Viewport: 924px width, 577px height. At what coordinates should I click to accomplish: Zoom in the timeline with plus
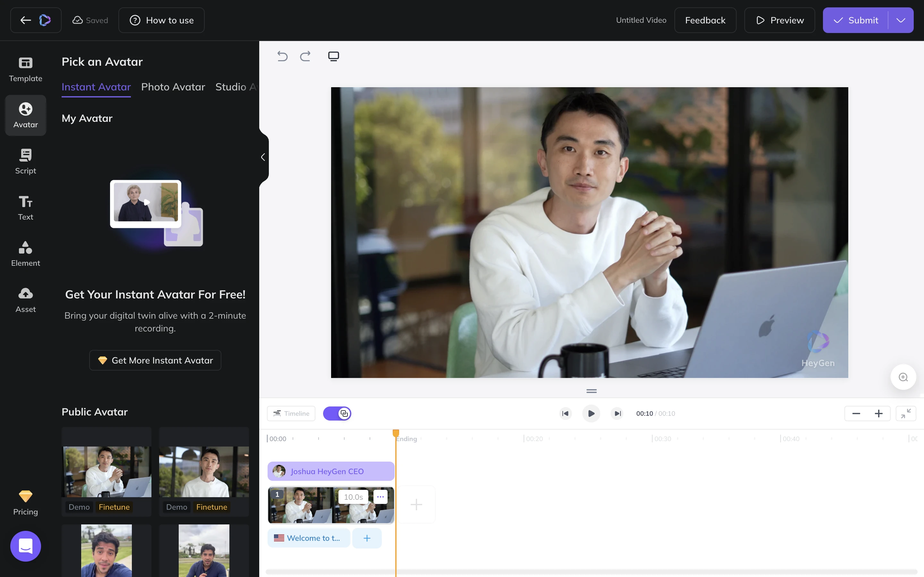[x=878, y=413]
